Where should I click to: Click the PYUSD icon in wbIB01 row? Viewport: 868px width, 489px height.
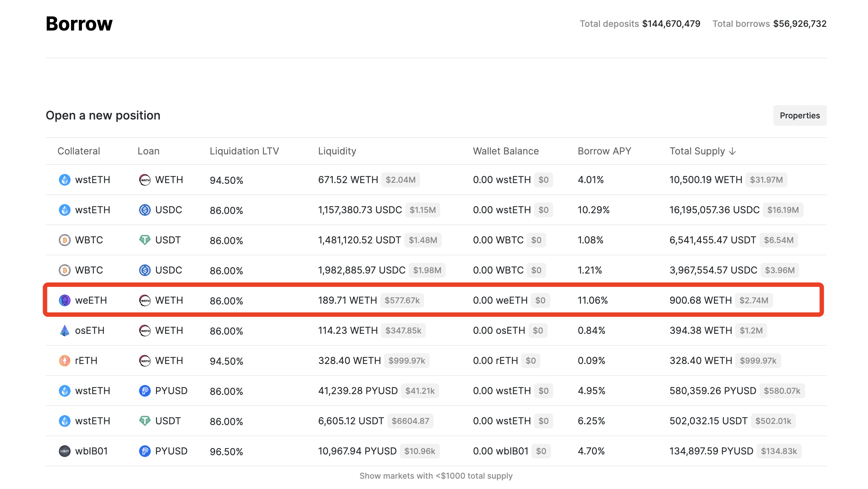click(x=145, y=451)
